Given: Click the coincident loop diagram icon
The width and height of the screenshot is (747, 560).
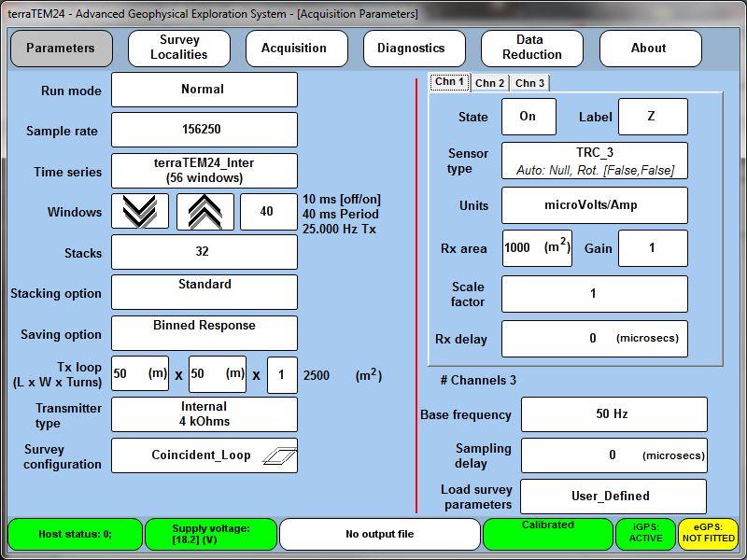Looking at the screenshot, I should pos(279,455).
